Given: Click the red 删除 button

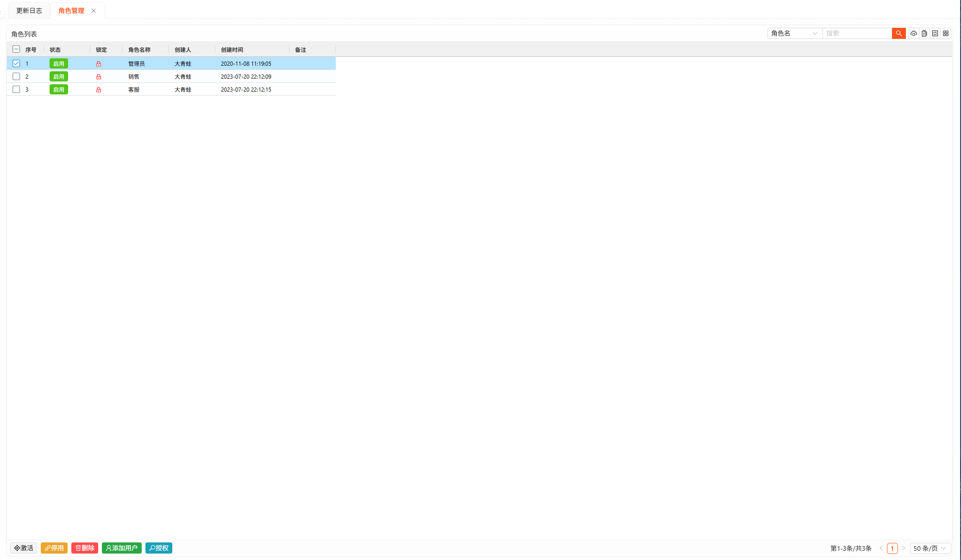Looking at the screenshot, I should click(x=85, y=548).
